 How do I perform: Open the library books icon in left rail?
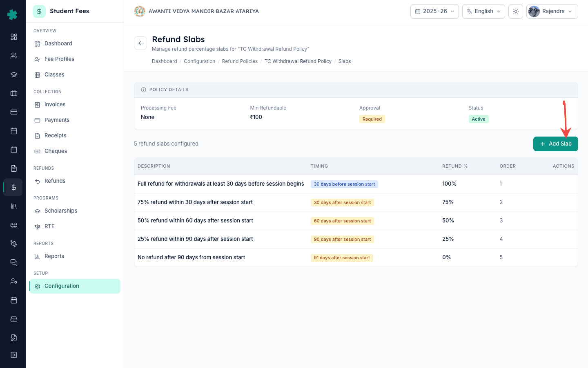(x=13, y=206)
